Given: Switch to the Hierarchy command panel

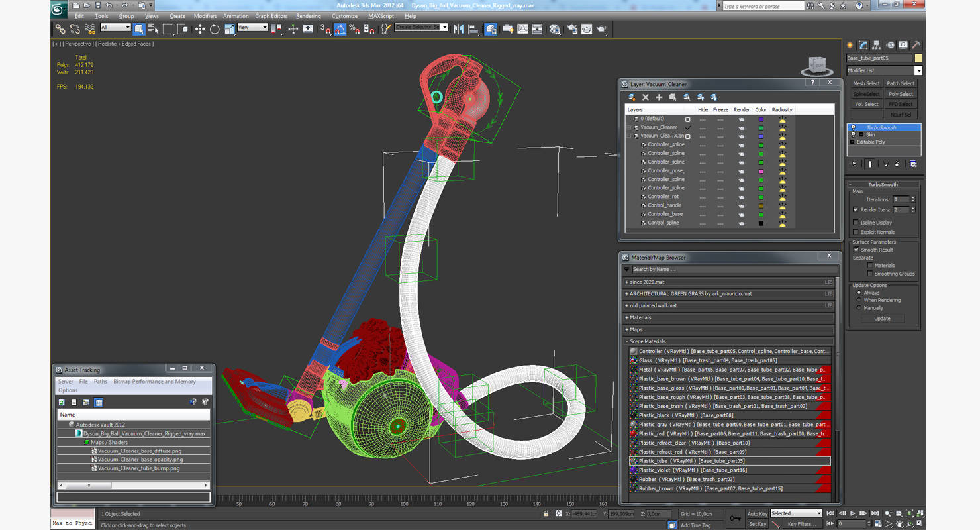Looking at the screenshot, I should tap(877, 45).
